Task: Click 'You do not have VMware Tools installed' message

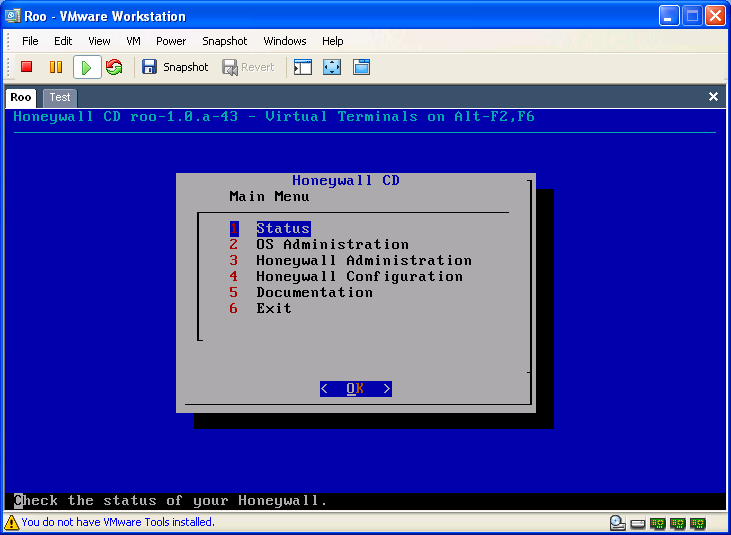Action: tap(118, 522)
